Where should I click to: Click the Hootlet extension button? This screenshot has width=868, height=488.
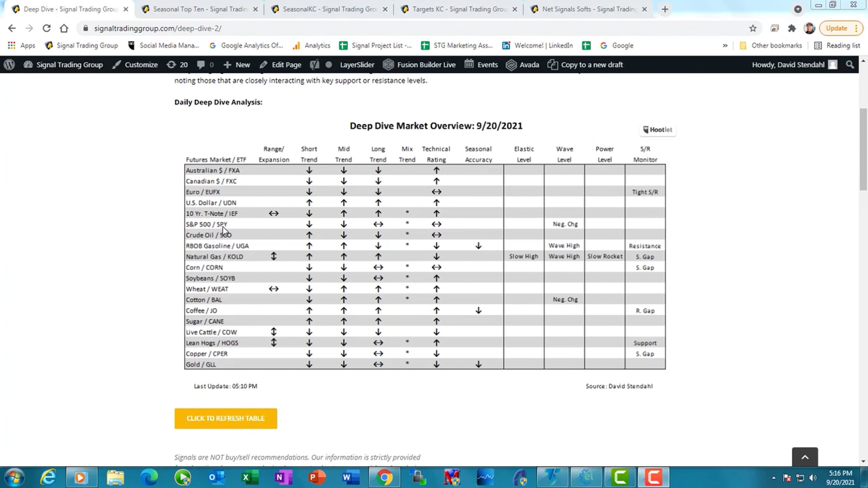click(658, 130)
